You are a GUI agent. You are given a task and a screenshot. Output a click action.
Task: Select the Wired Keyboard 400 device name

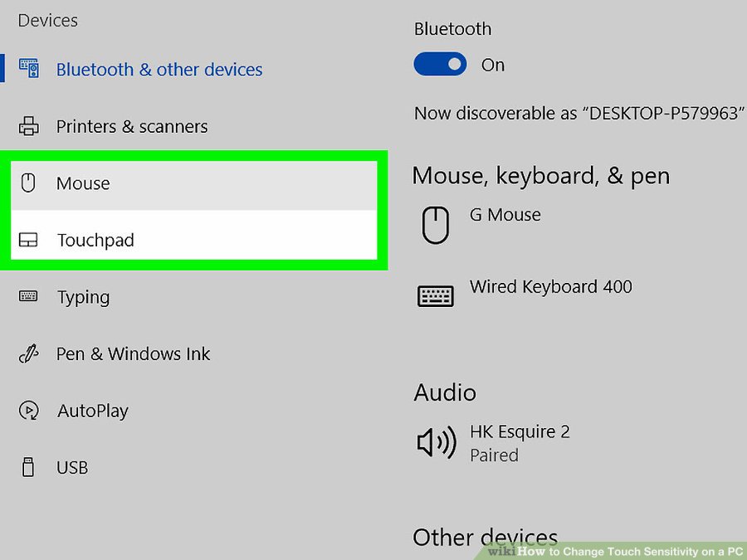551,287
